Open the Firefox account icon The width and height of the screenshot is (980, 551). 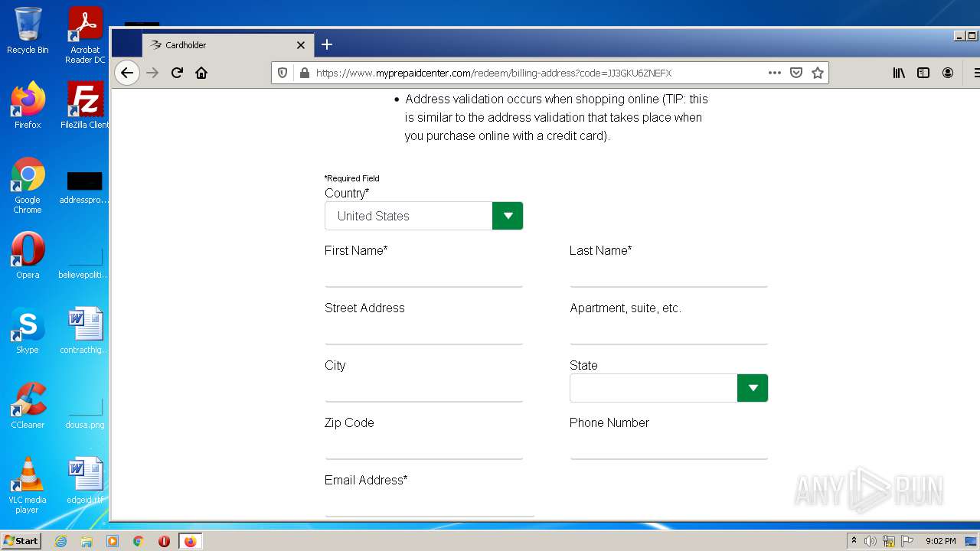point(948,73)
